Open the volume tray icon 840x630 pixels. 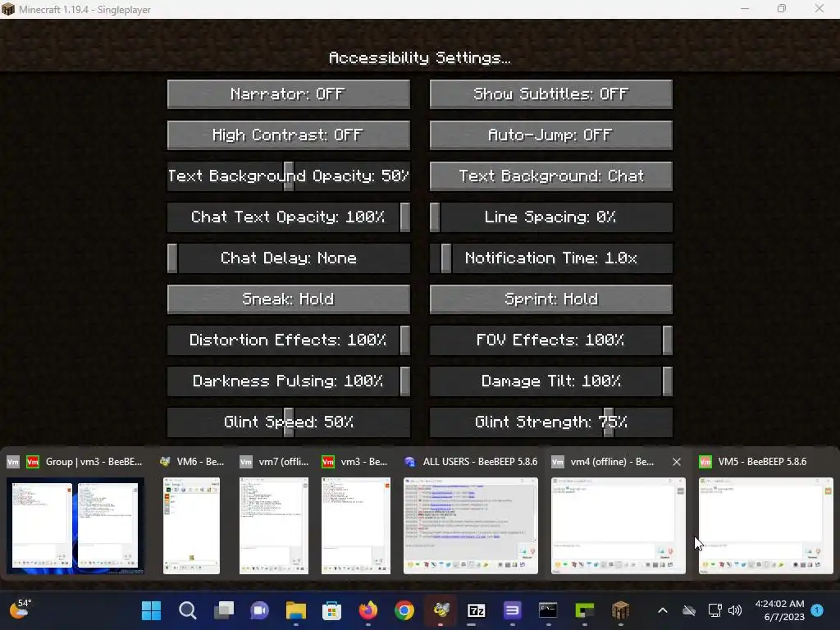(x=736, y=610)
